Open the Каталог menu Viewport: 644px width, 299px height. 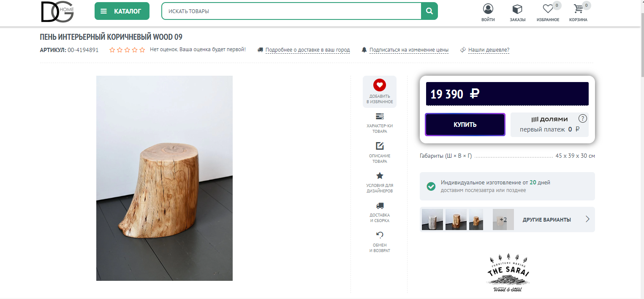122,11
